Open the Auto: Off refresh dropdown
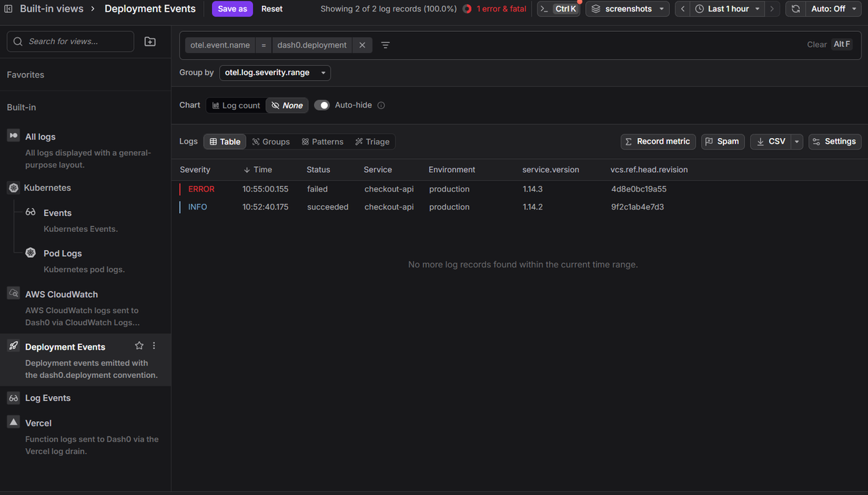Image resolution: width=868 pixels, height=495 pixels. 834,9
